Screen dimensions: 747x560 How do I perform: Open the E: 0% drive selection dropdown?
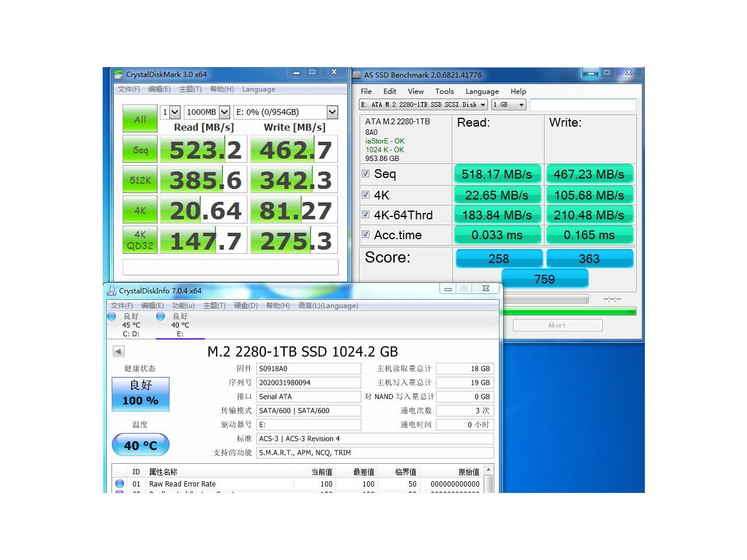tap(285, 112)
